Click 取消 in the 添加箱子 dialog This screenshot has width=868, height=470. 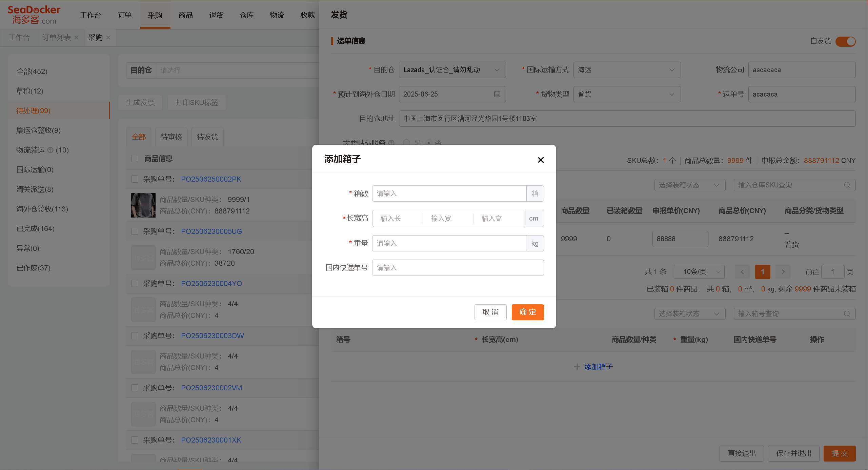[x=490, y=312]
